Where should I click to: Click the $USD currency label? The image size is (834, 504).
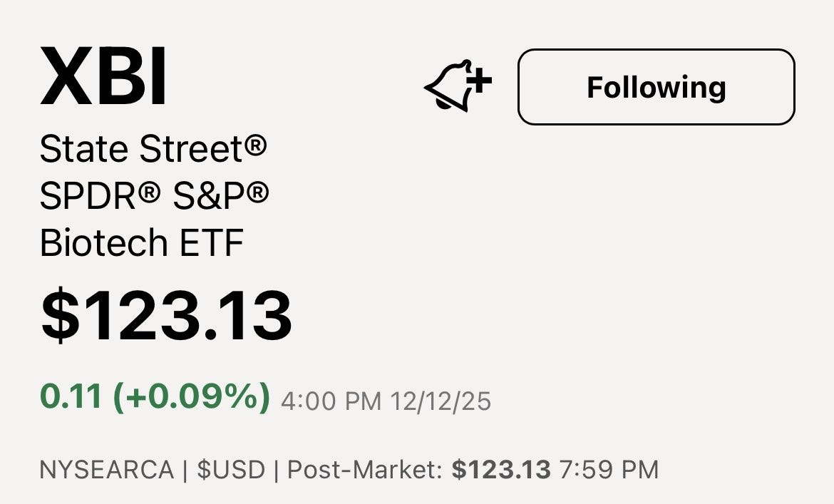coord(231,470)
